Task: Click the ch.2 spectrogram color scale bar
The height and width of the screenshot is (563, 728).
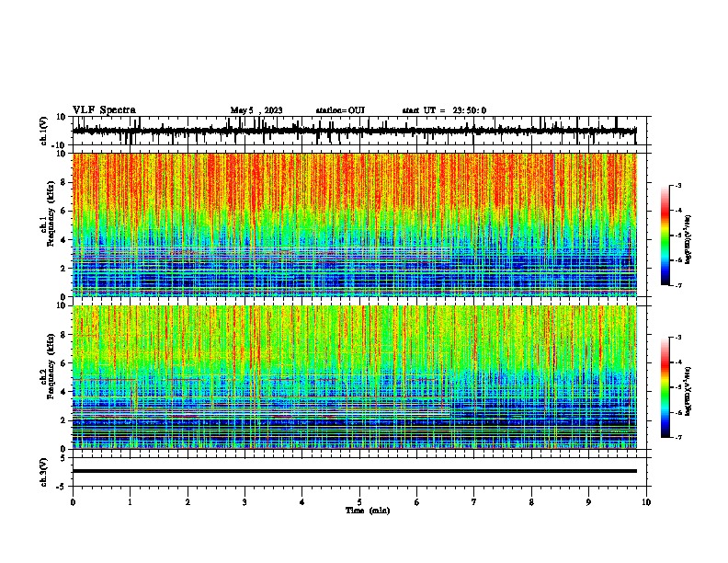Action: click(665, 387)
